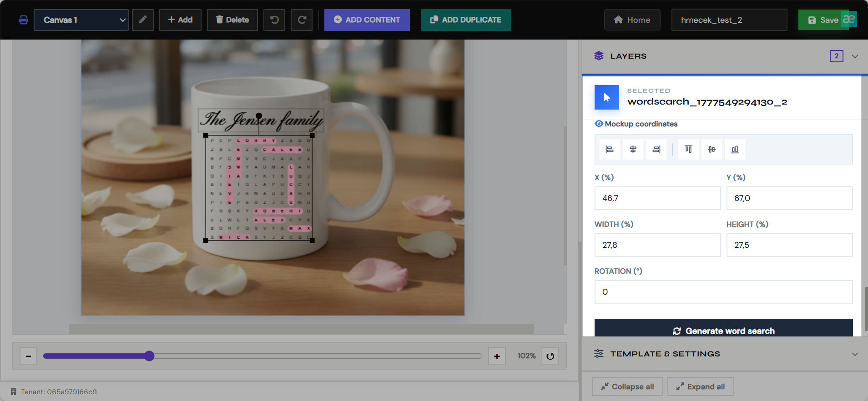The height and width of the screenshot is (401, 868).
Task: Click the X (%) input field
Action: click(657, 198)
